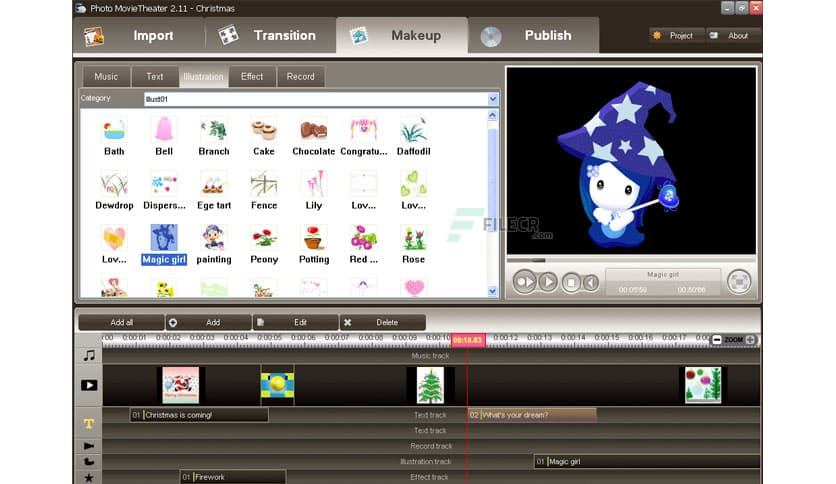Screen dimensions: 836x484
Task: Select the Lily illustration
Action: pyautogui.click(x=314, y=184)
